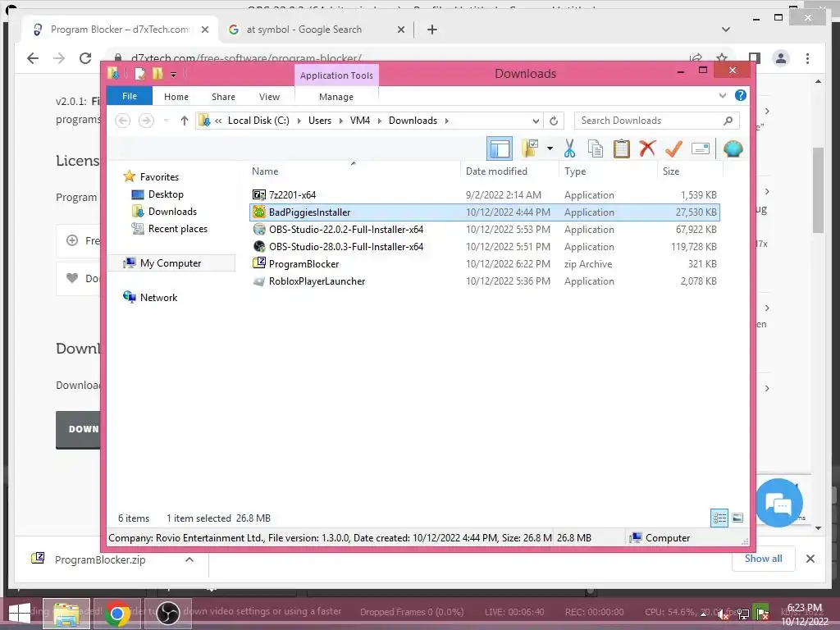Click the Paste clipboard icon
The height and width of the screenshot is (630, 840).
coord(622,148)
